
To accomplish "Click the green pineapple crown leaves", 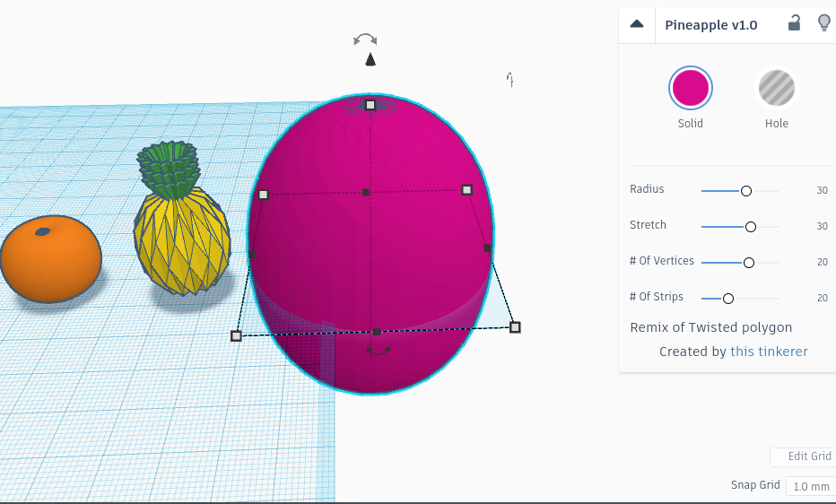I will pyautogui.click(x=169, y=169).
